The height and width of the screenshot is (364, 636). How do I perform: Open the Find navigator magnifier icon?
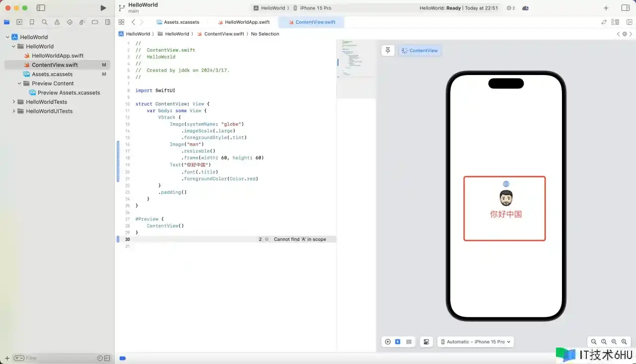pos(45,22)
